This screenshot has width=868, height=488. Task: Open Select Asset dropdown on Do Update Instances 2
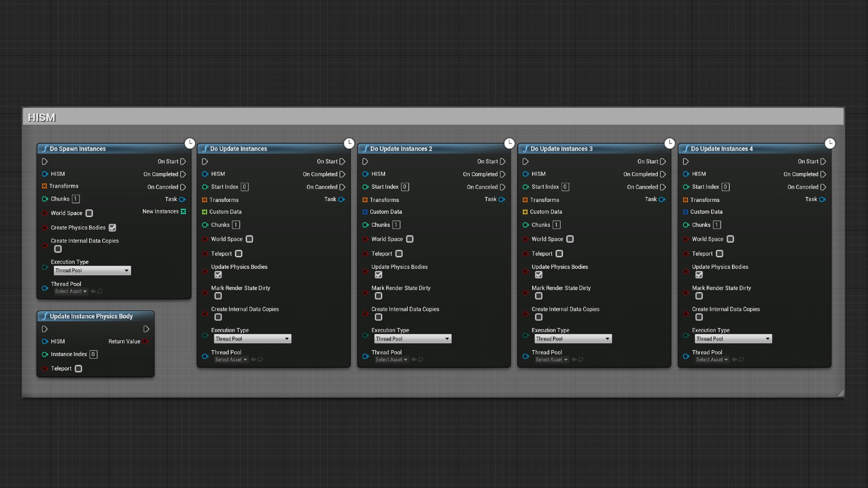391,360
